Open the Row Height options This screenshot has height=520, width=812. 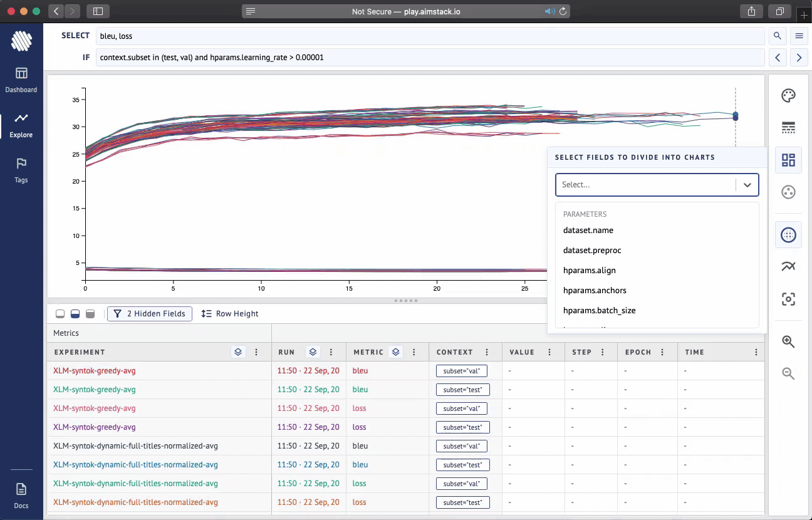click(230, 314)
